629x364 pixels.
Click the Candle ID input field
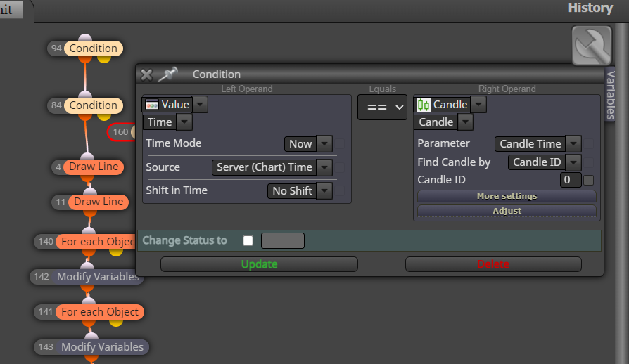tap(571, 180)
